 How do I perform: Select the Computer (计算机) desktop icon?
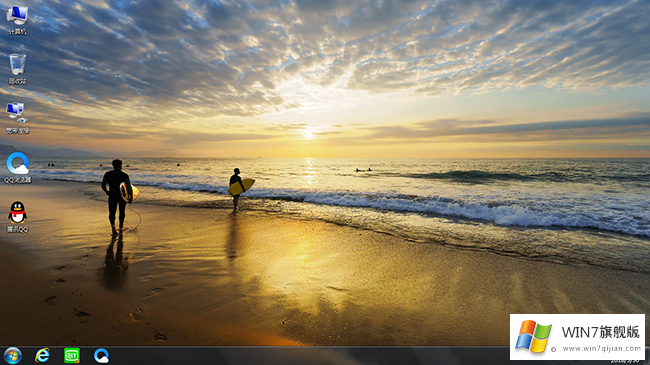17,20
